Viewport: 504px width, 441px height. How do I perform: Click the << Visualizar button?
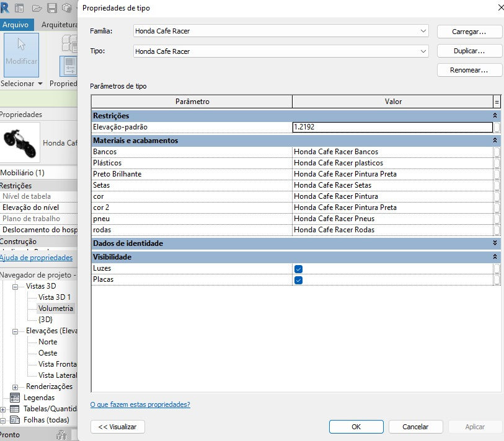117,427
